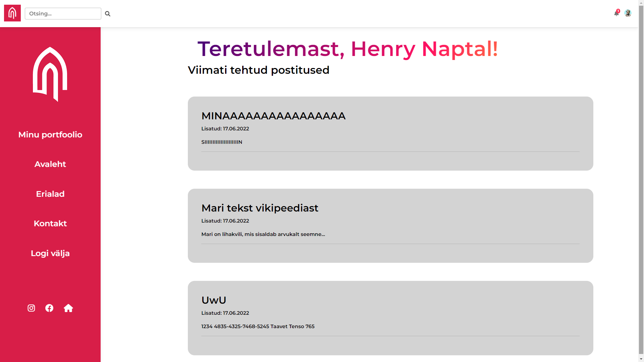
Task: Log out using Logi välja
Action: tap(50, 253)
